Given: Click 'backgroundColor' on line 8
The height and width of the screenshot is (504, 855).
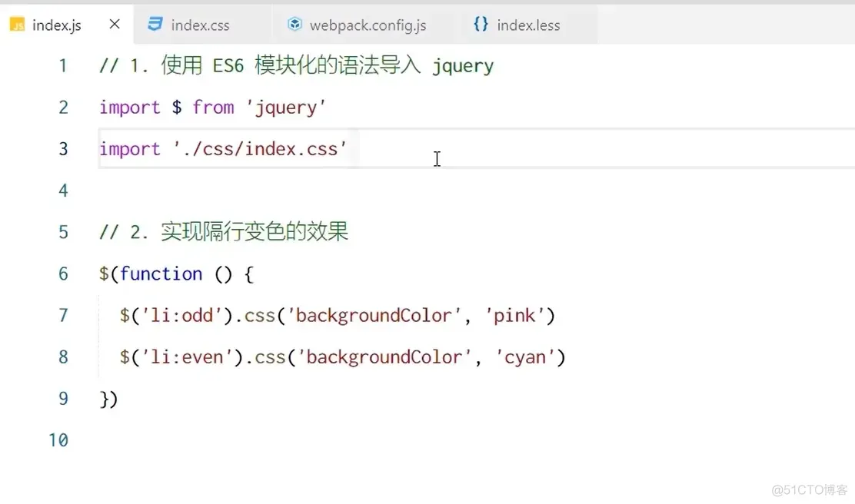Looking at the screenshot, I should pos(384,357).
